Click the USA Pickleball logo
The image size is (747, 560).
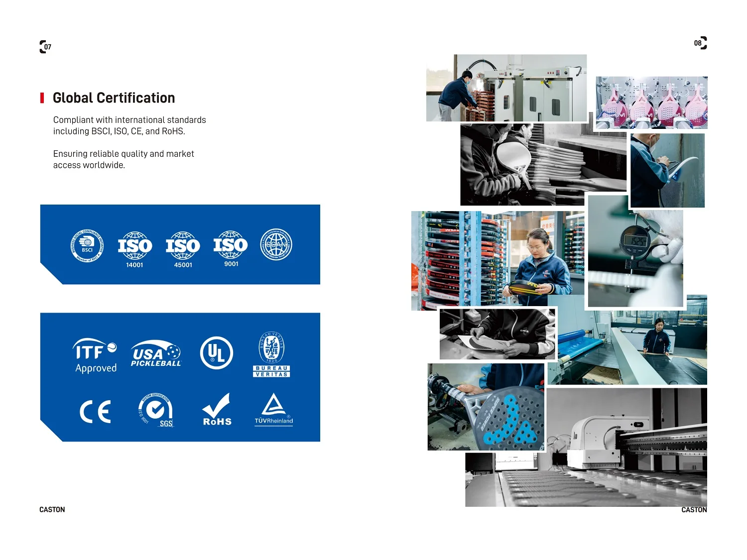click(156, 353)
